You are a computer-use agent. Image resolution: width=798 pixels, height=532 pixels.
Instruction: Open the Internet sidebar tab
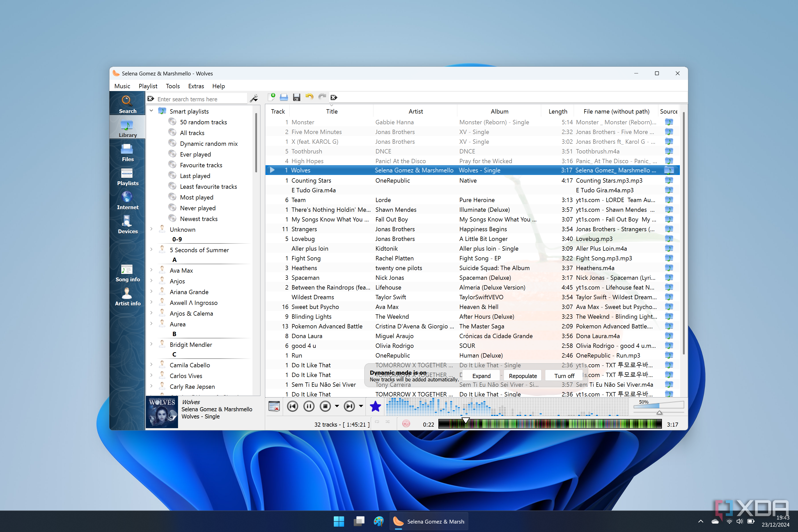point(128,201)
